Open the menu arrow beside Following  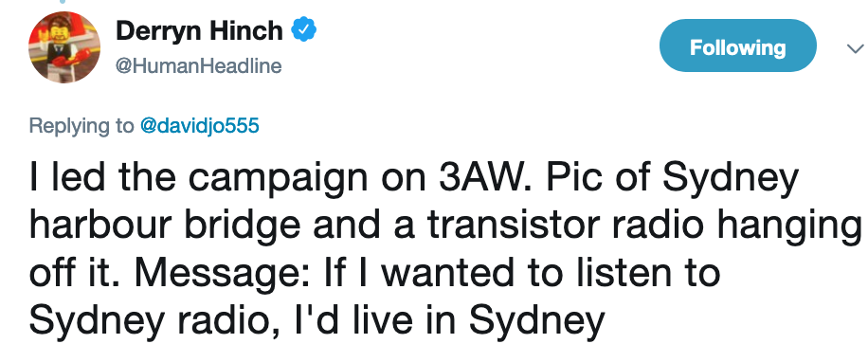(856, 49)
